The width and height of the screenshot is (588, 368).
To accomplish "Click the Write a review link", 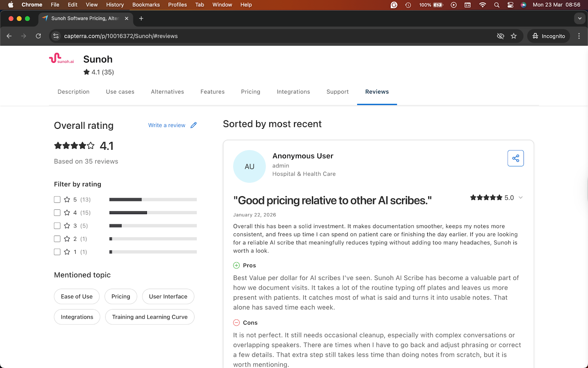I will point(166,125).
